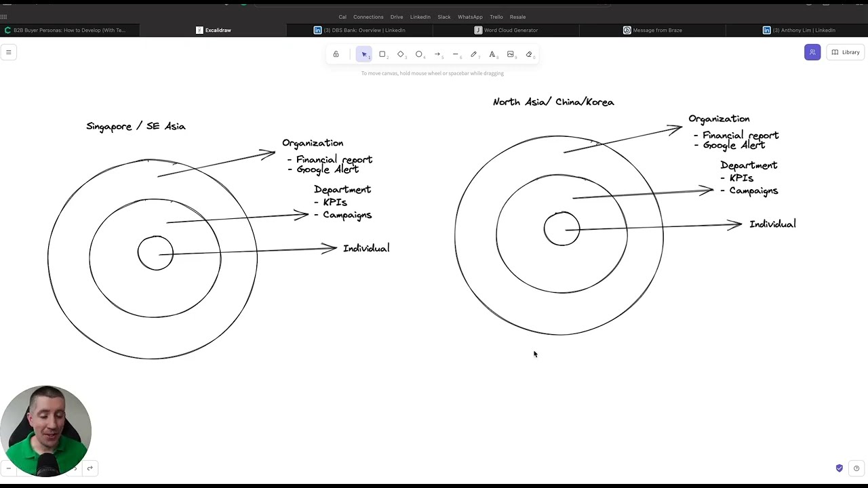Select right diagram 'Individual' label

click(x=772, y=224)
